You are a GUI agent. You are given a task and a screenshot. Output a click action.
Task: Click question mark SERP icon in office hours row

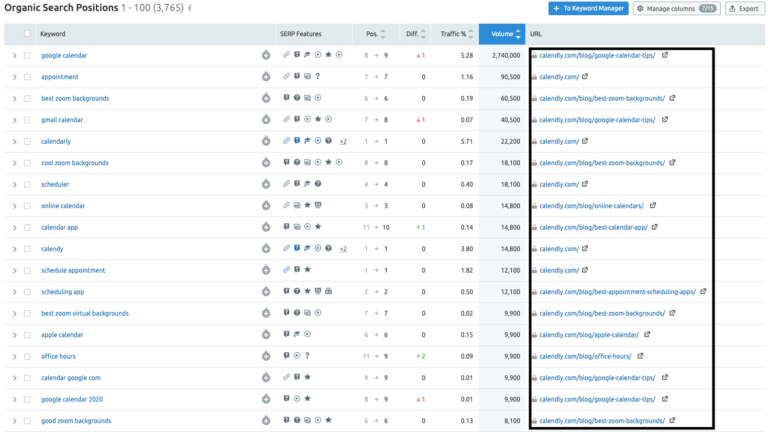pyautogui.click(x=307, y=356)
